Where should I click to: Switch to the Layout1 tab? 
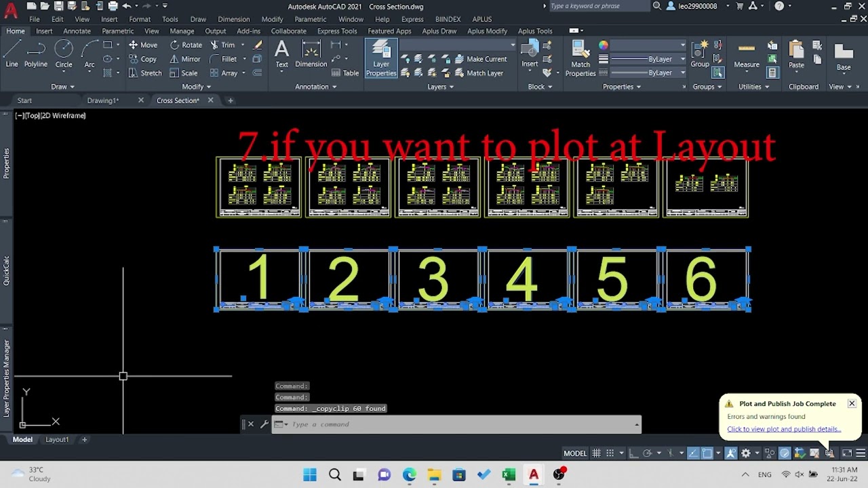pos(57,440)
